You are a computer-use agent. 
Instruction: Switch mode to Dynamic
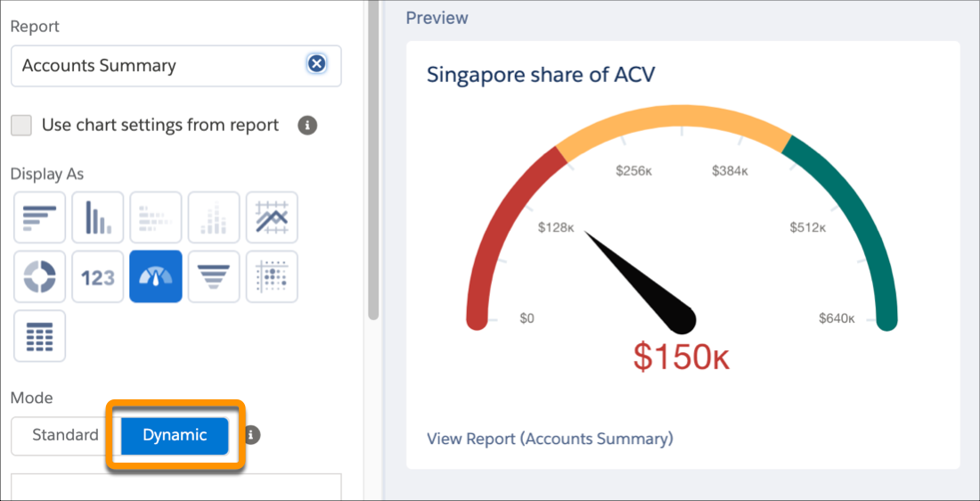coord(175,436)
